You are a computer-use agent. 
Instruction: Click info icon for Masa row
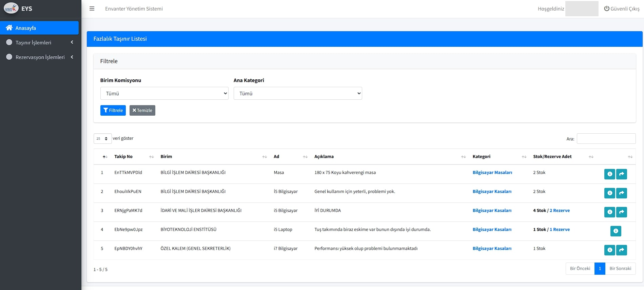point(609,174)
